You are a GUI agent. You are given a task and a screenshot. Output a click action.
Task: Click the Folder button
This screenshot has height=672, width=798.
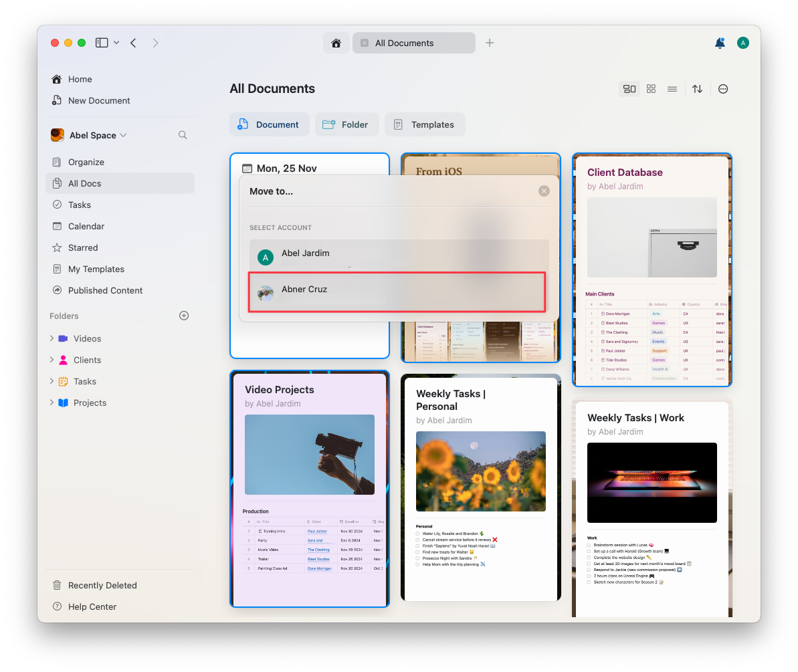point(346,124)
